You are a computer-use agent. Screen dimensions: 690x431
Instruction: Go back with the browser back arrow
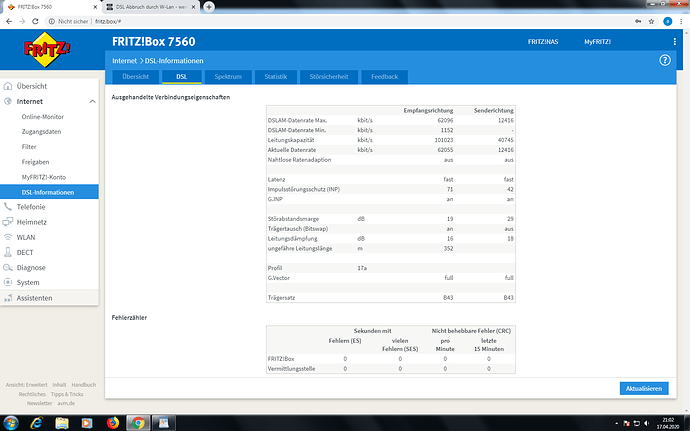(9, 21)
